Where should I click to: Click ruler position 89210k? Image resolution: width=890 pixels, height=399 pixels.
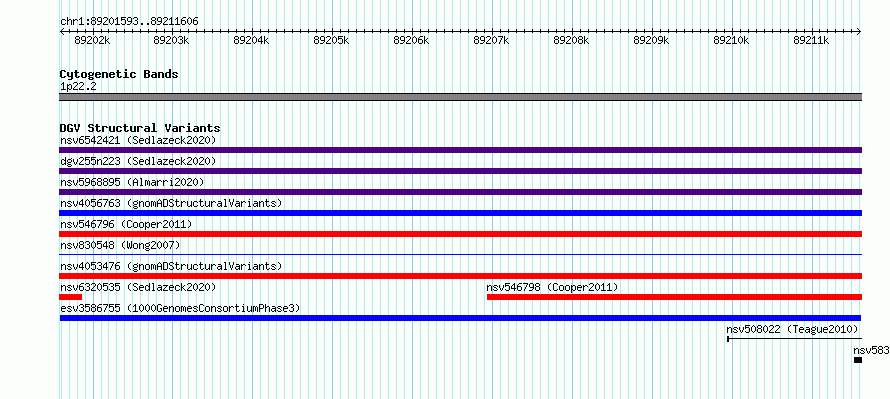[732, 40]
